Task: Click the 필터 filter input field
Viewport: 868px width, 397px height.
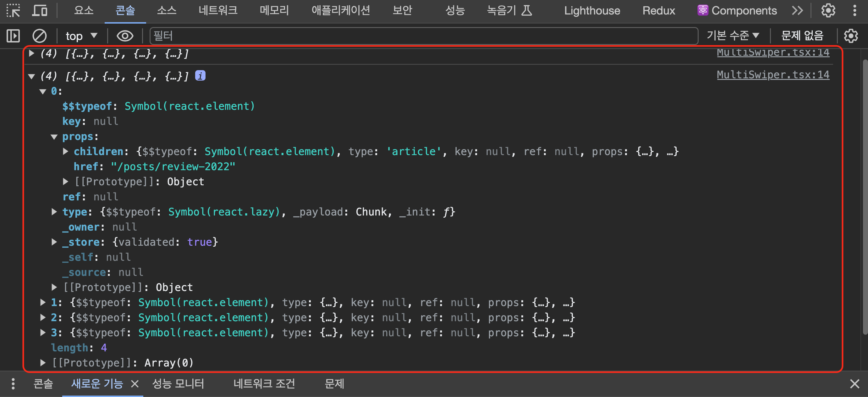Action: click(423, 36)
